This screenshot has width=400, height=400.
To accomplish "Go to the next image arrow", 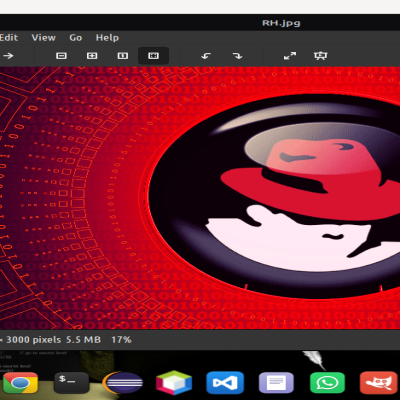I will [8, 56].
